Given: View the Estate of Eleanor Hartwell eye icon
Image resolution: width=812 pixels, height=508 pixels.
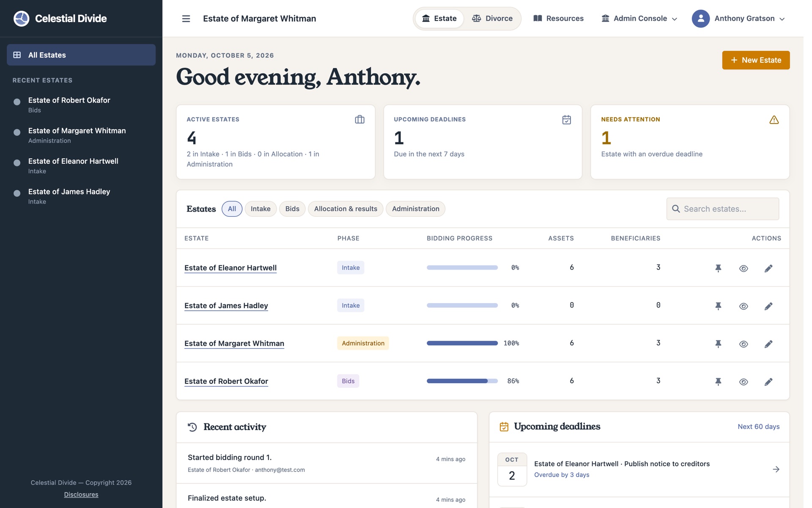Looking at the screenshot, I should (743, 268).
